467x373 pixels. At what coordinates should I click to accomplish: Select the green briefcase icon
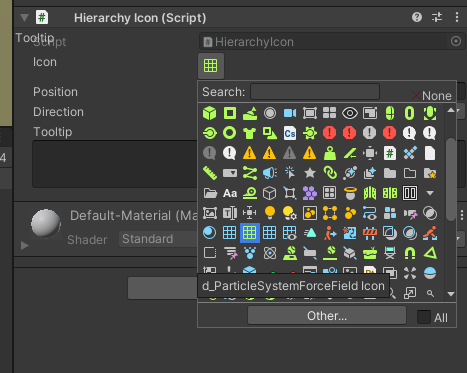point(370,253)
